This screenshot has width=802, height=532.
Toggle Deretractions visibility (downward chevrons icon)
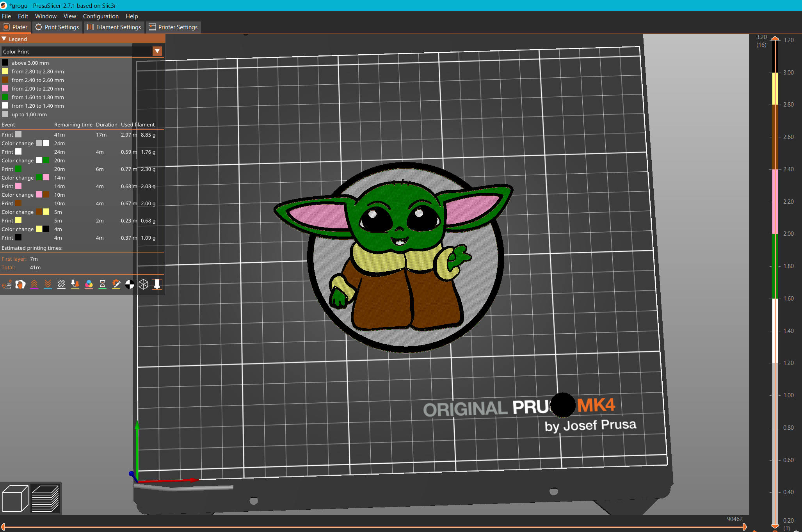point(48,285)
